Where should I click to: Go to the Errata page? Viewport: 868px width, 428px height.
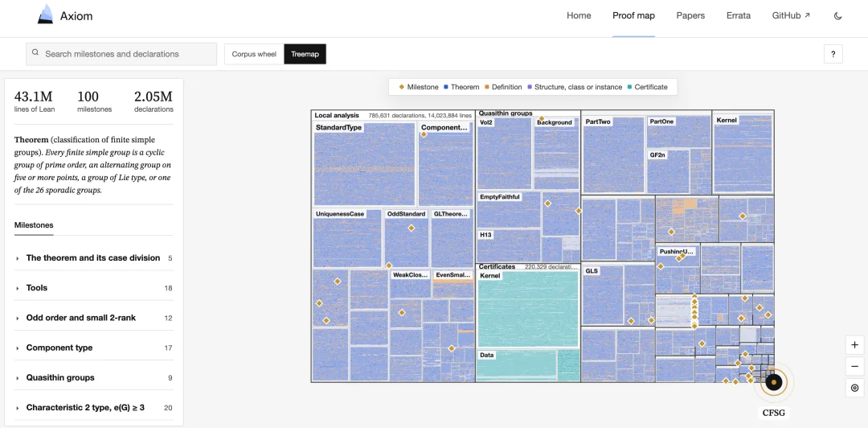pos(739,15)
